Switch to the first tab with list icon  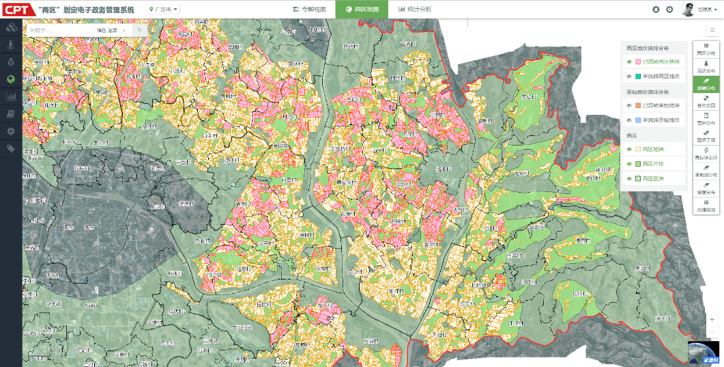pyautogui.click(x=309, y=9)
